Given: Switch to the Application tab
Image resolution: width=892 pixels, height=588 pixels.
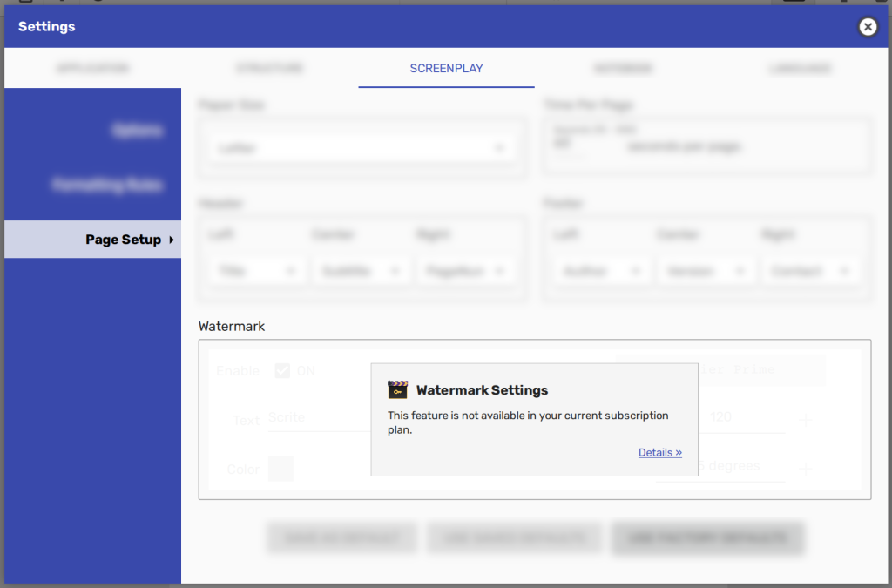Looking at the screenshot, I should pyautogui.click(x=92, y=68).
